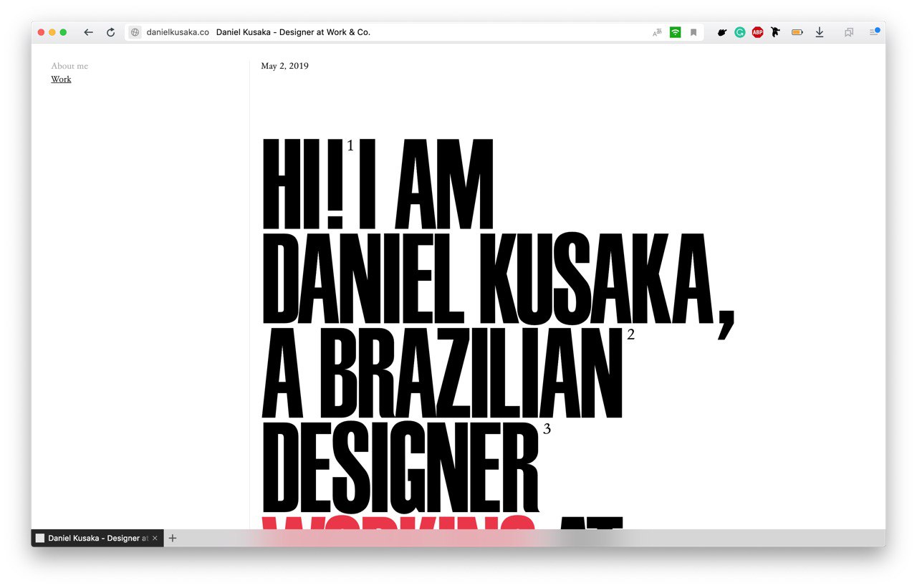Click the address bar showing danielkusaka.co
This screenshot has height=588, width=917.
coord(413,32)
